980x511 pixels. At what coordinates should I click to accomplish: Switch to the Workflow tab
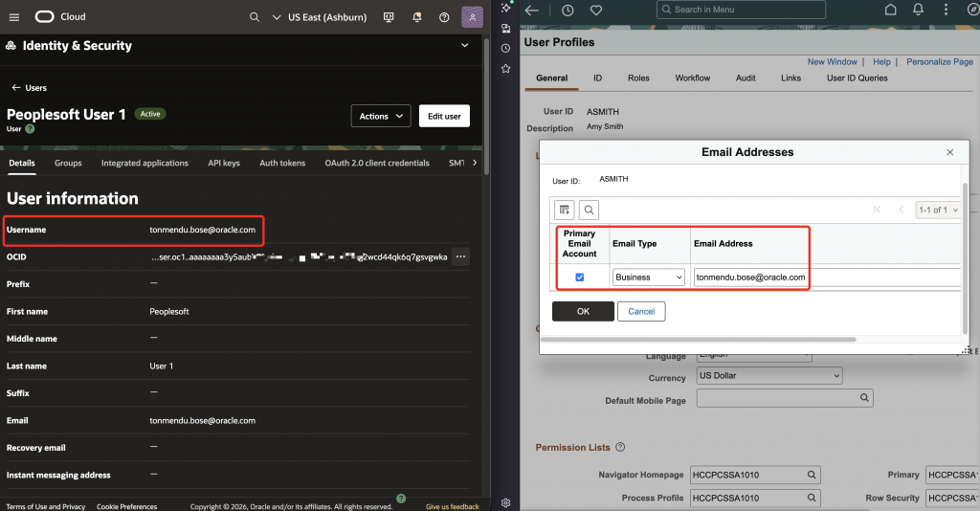click(693, 78)
